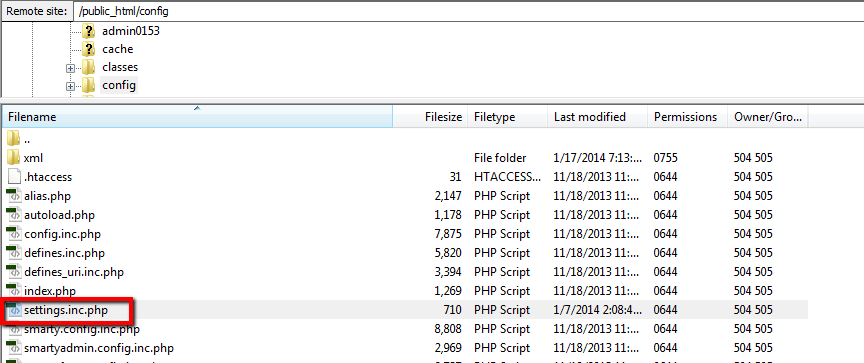864x363 pixels.
Task: Sort by the Permissions column header
Action: coord(688,117)
